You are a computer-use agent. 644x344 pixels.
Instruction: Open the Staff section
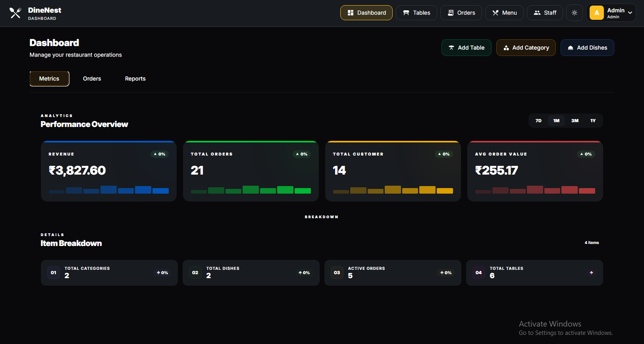point(545,13)
